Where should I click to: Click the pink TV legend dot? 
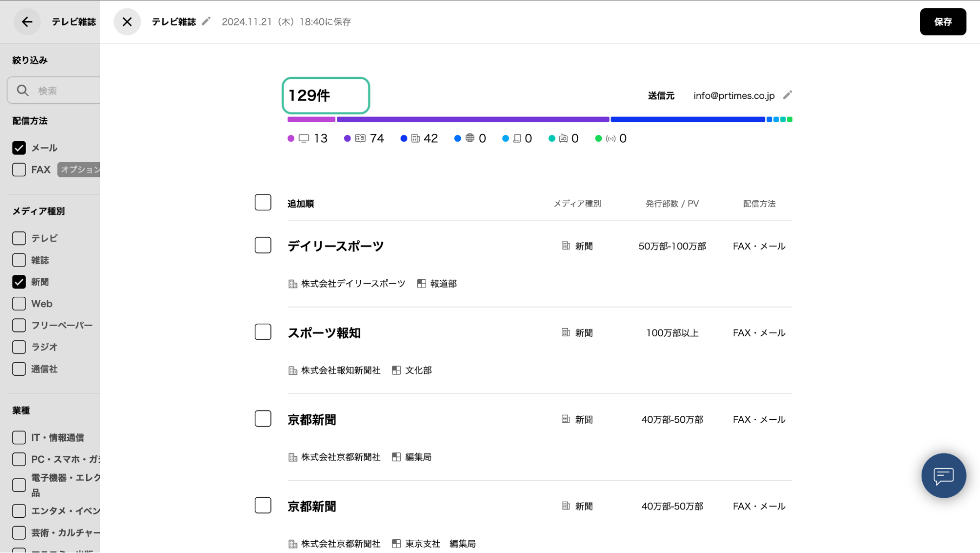coord(291,139)
